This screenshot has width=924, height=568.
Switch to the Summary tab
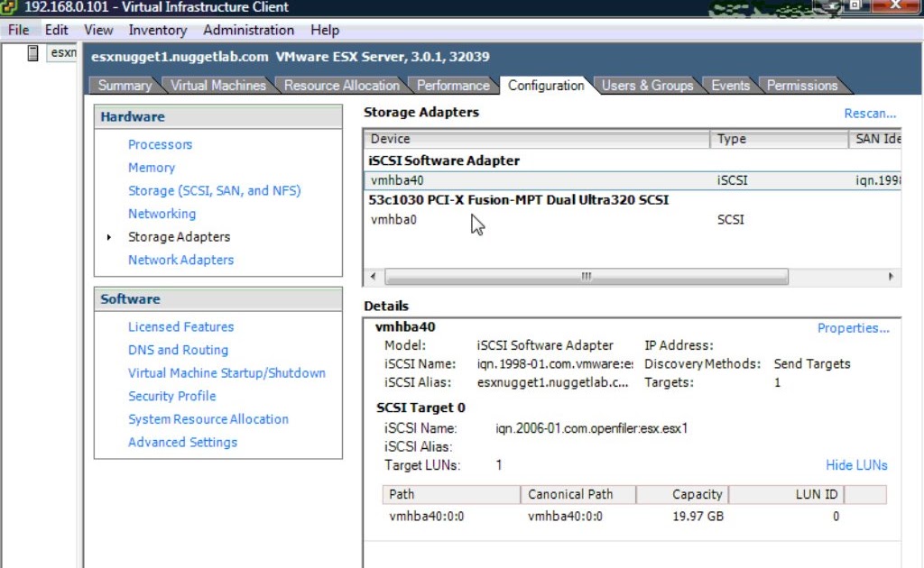point(125,86)
